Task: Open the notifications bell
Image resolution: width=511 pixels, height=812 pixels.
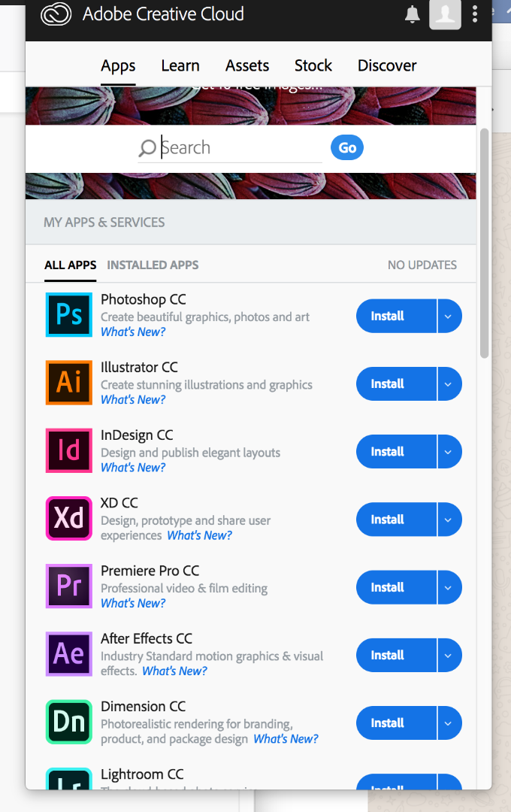Action: point(412,14)
